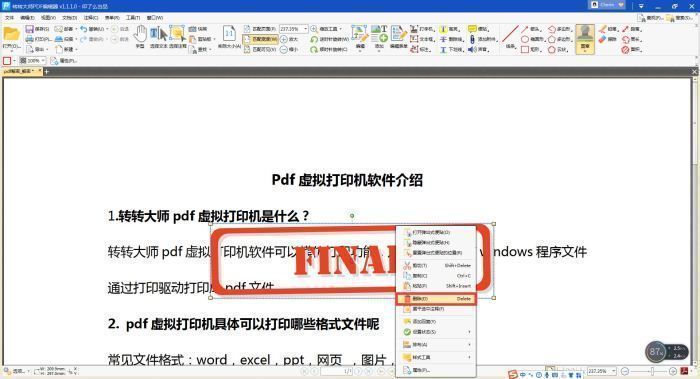Expand the Set Status submenu arrow
The image size is (700, 379).
tap(469, 332)
